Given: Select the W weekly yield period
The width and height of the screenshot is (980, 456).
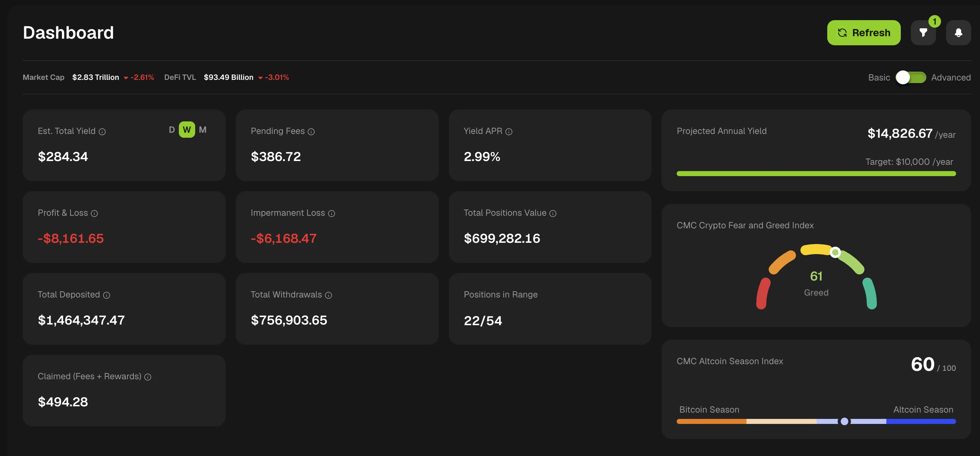Looking at the screenshot, I should tap(187, 130).
